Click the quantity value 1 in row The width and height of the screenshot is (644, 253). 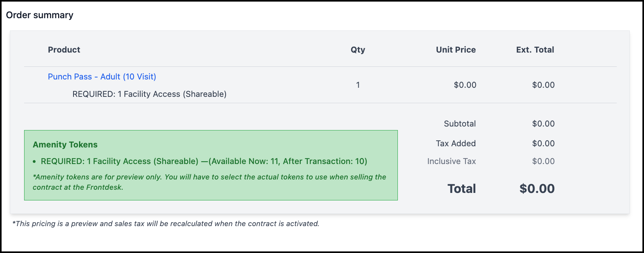coord(358,85)
